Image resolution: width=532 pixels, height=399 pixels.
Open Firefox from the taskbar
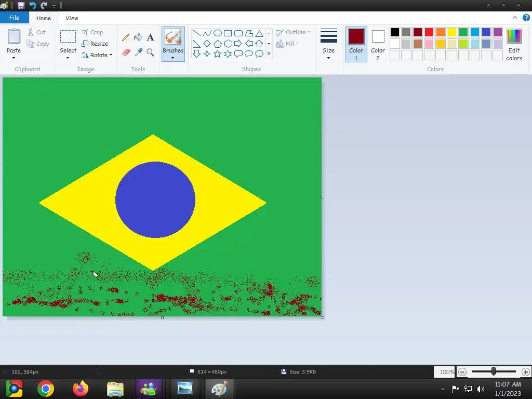(x=81, y=389)
